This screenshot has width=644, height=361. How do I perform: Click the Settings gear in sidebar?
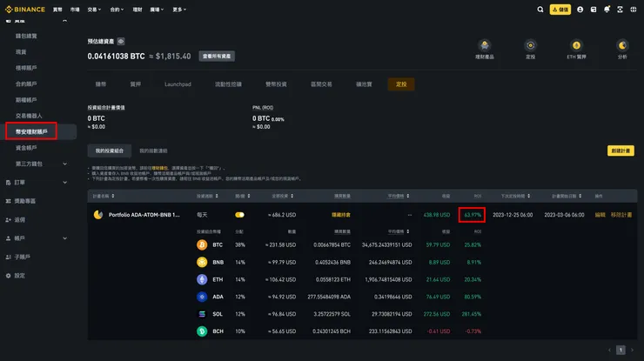(x=8, y=276)
